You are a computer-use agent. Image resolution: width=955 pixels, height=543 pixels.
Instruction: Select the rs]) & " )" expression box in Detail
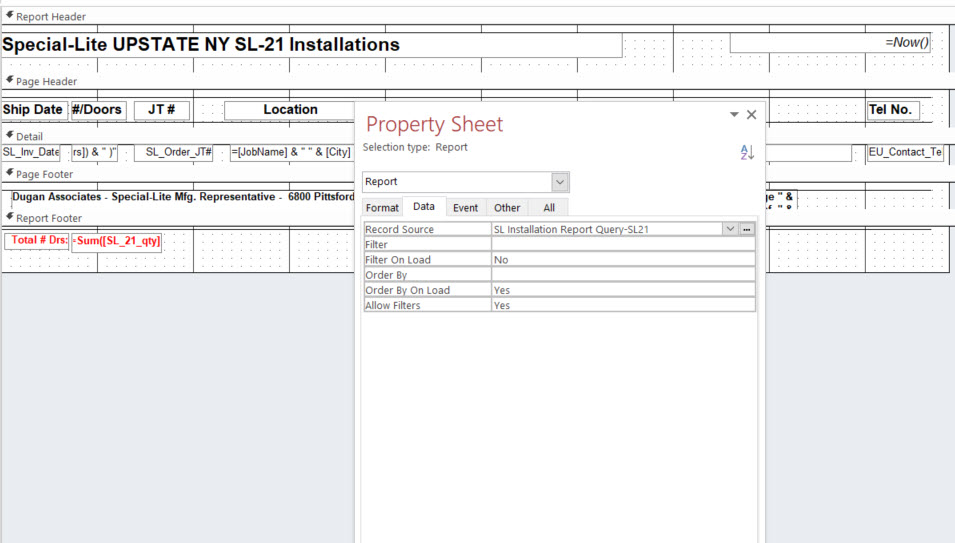(x=94, y=152)
